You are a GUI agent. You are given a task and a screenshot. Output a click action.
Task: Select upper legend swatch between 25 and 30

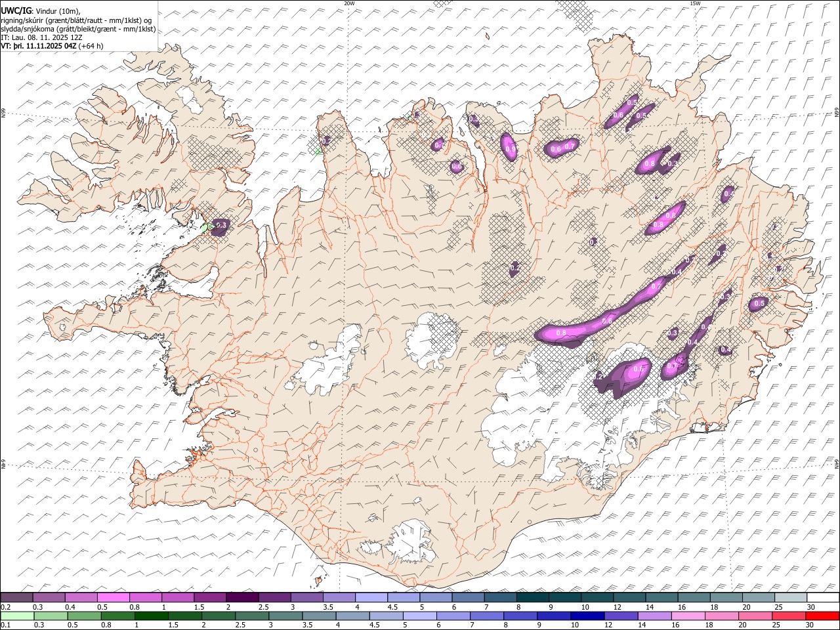tap(790, 597)
